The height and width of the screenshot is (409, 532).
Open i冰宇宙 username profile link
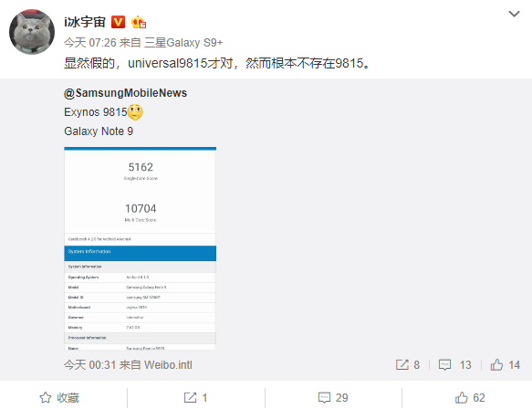click(x=85, y=23)
